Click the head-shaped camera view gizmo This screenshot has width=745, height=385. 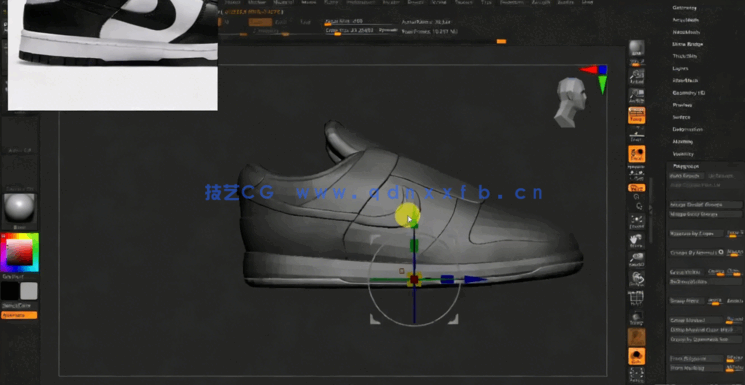point(571,102)
